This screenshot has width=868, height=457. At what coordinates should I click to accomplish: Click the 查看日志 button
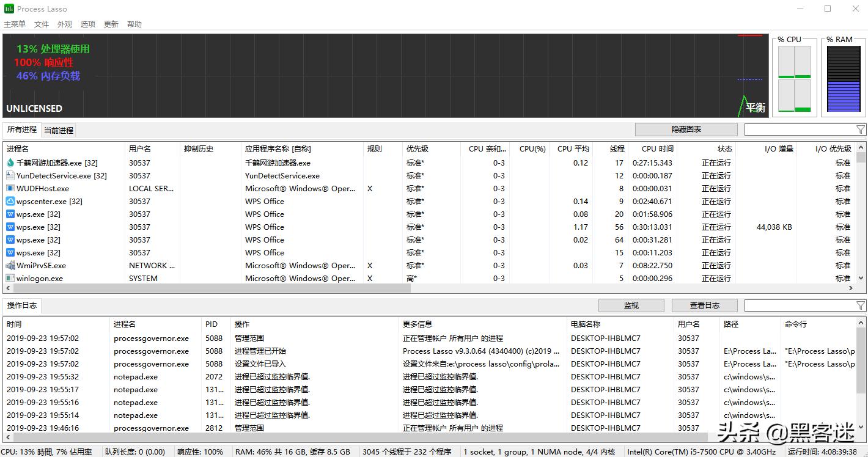tap(704, 305)
